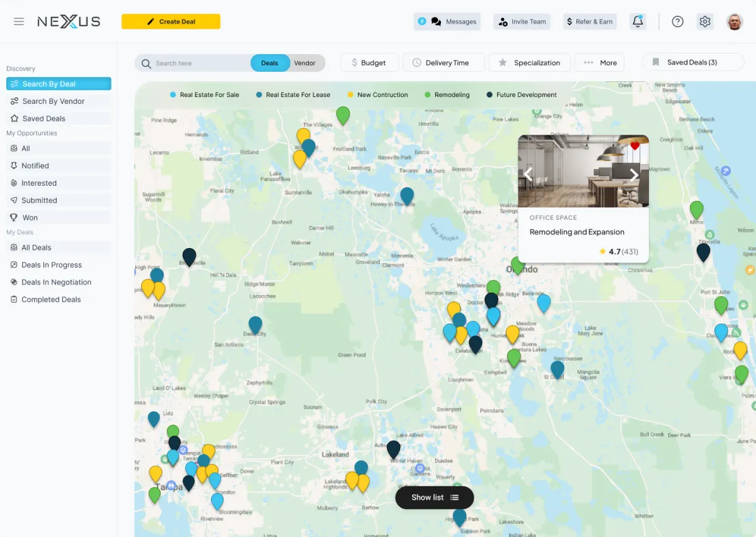Screen dimensions: 756x537
Task: Click the Refer & Earn button
Action: pos(590,21)
